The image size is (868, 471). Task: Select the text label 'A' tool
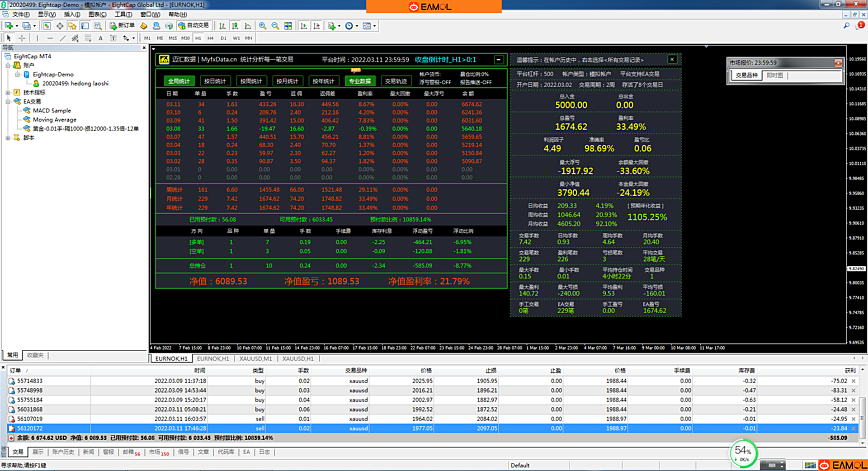[100, 38]
